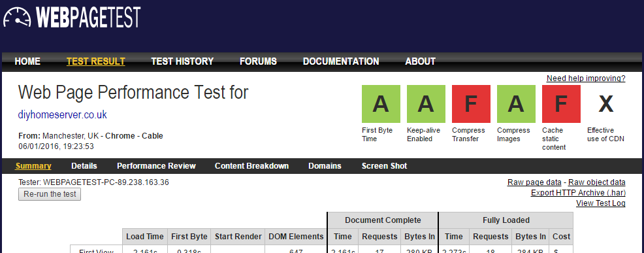Click the 'Load Time' column header

tap(145, 237)
